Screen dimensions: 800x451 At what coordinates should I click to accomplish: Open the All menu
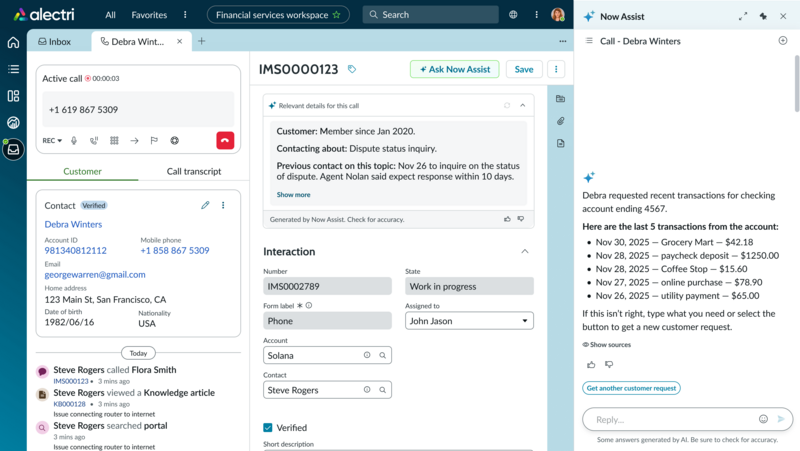[110, 15]
